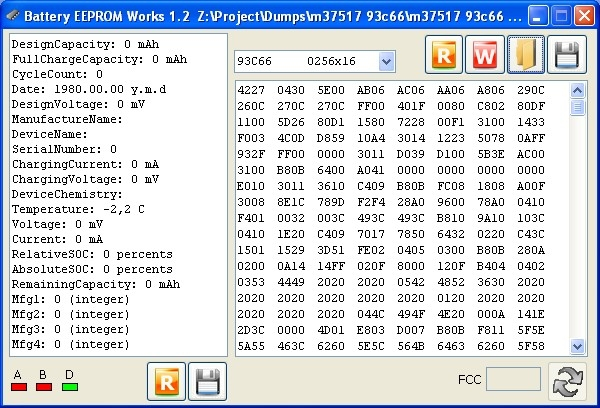This screenshot has height=408, width=600.
Task: Click the green indicator under label D
Action: (70, 387)
